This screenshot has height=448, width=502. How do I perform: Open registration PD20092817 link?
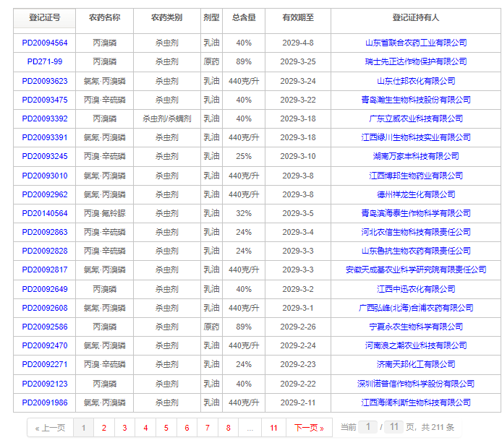45,270
